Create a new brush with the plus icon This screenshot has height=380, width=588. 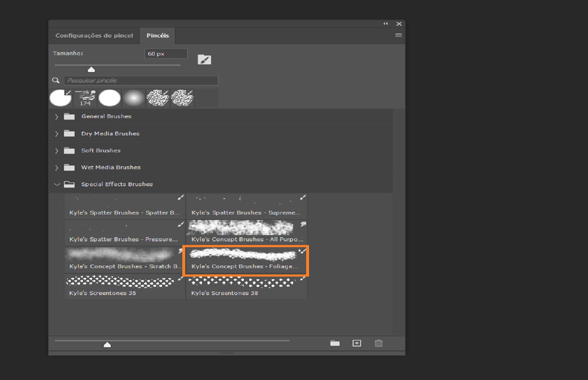point(356,343)
